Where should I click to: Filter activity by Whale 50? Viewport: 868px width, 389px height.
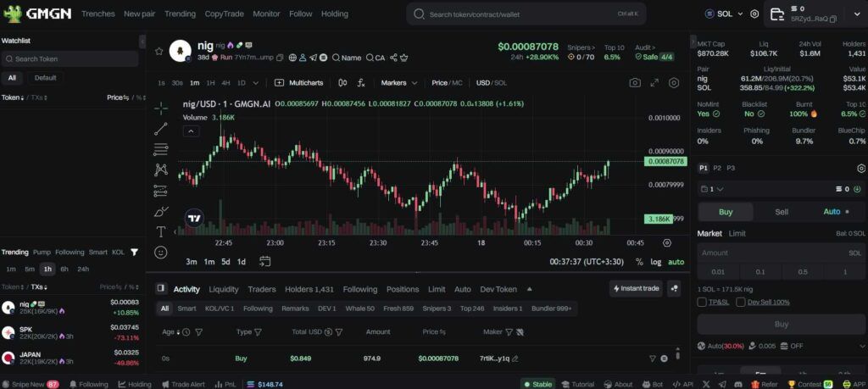359,308
